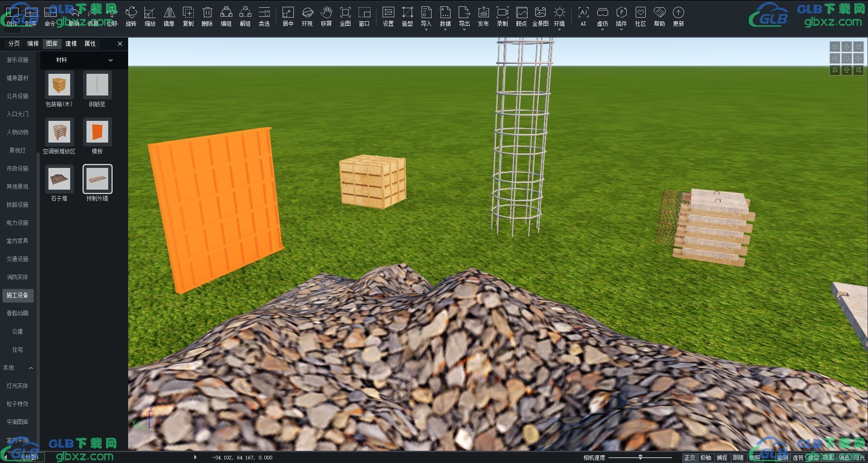This screenshot has width=868, height=463.
Task: Select the 钢筋笼 rebar cage thumbnail
Action: 97,85
